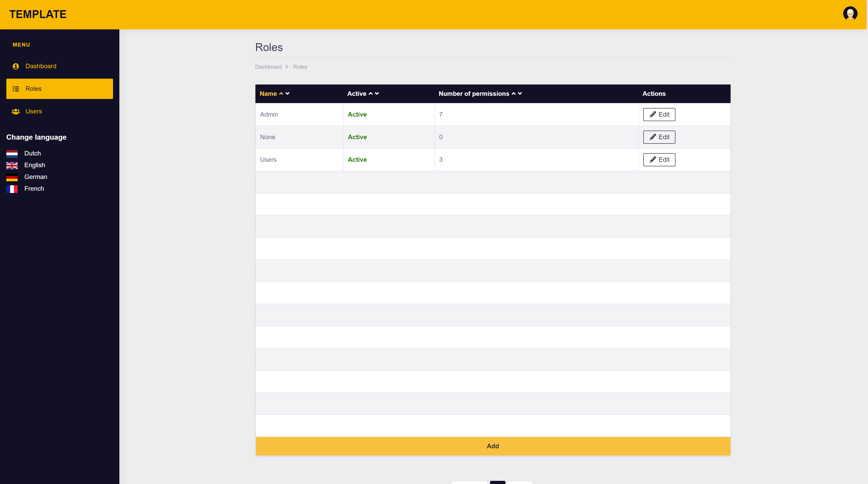Sort Active column ascending arrow
Image resolution: width=868 pixels, height=484 pixels.
coord(370,94)
